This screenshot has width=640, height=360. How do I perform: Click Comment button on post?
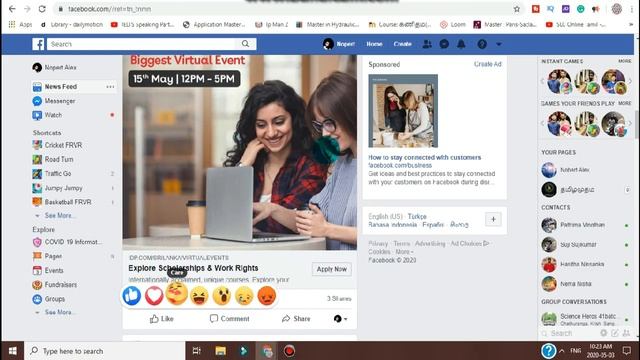tap(229, 319)
